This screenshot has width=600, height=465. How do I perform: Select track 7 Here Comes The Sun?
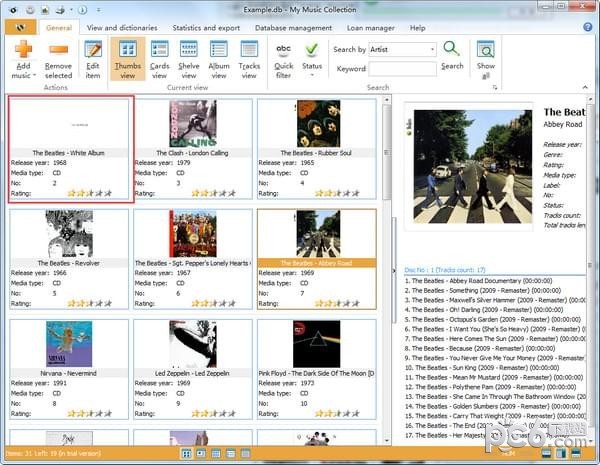tap(495, 339)
